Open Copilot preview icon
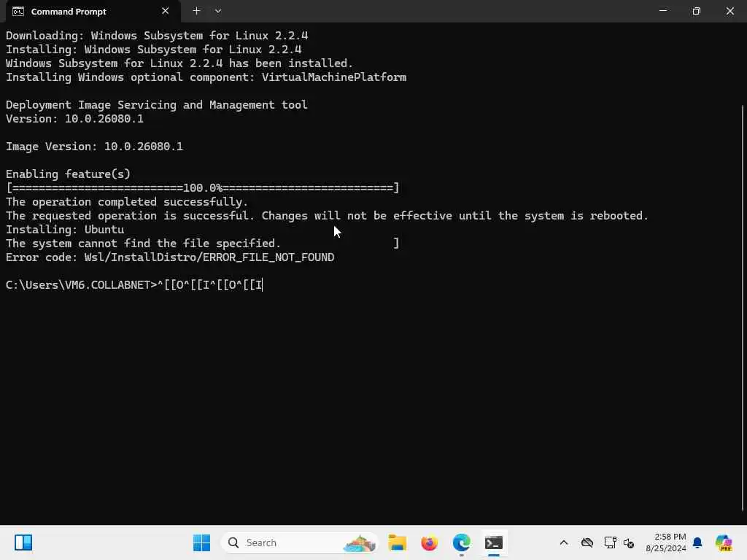Screen dimensions: 747x560 click(724, 542)
